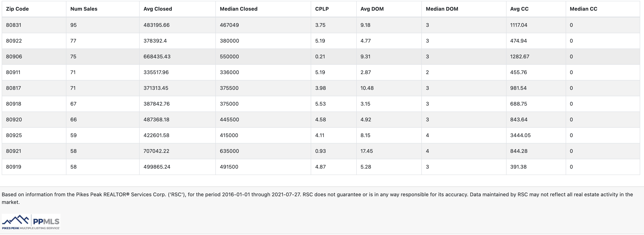Click zip code 80906 cell
644x235 pixels.
(x=14, y=56)
